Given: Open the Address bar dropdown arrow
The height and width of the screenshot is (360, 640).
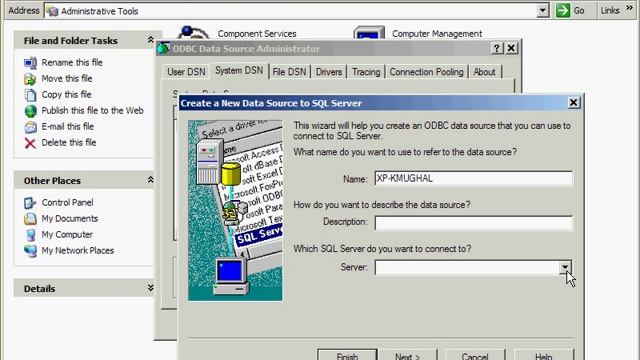Looking at the screenshot, I should click(542, 11).
